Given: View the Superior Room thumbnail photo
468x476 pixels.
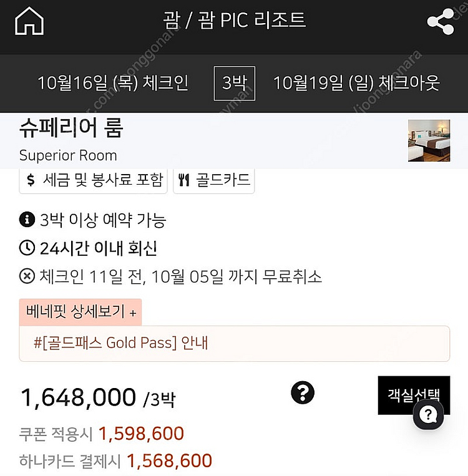Looking at the screenshot, I should tap(429, 140).
